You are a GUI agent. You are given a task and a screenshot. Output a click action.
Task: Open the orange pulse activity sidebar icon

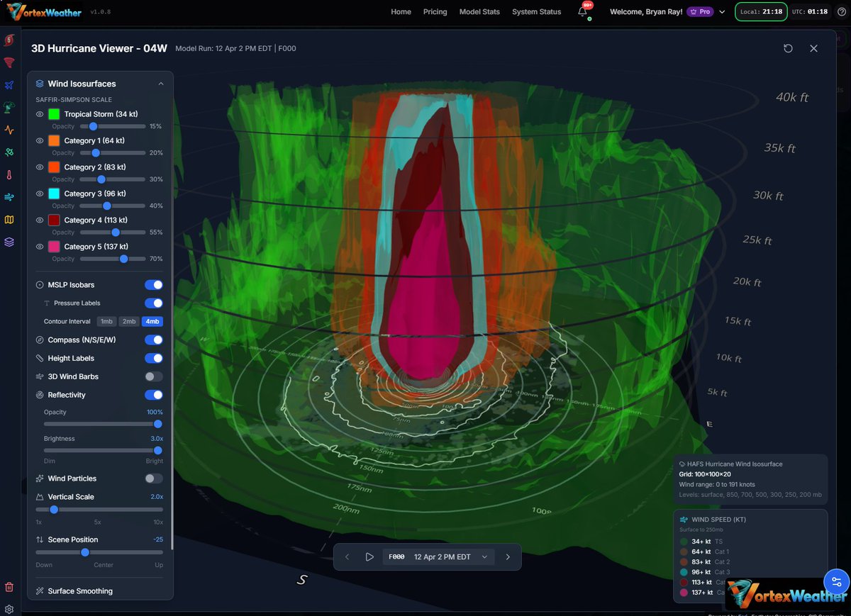pos(9,130)
